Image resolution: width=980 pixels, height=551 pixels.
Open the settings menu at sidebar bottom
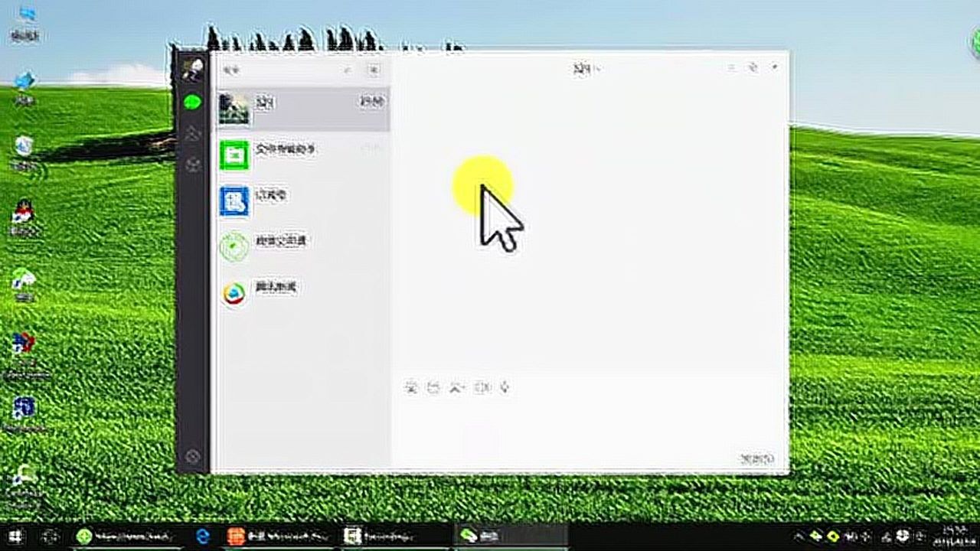[193, 457]
